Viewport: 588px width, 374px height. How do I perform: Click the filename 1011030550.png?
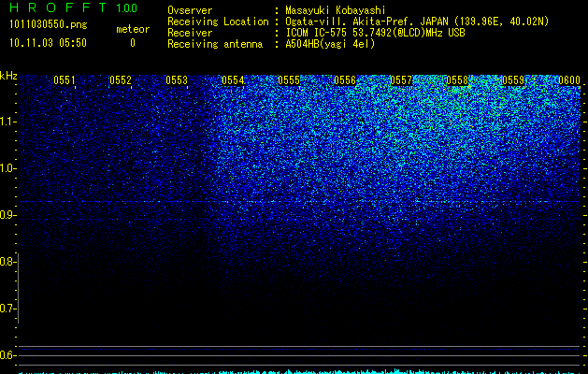pos(49,25)
